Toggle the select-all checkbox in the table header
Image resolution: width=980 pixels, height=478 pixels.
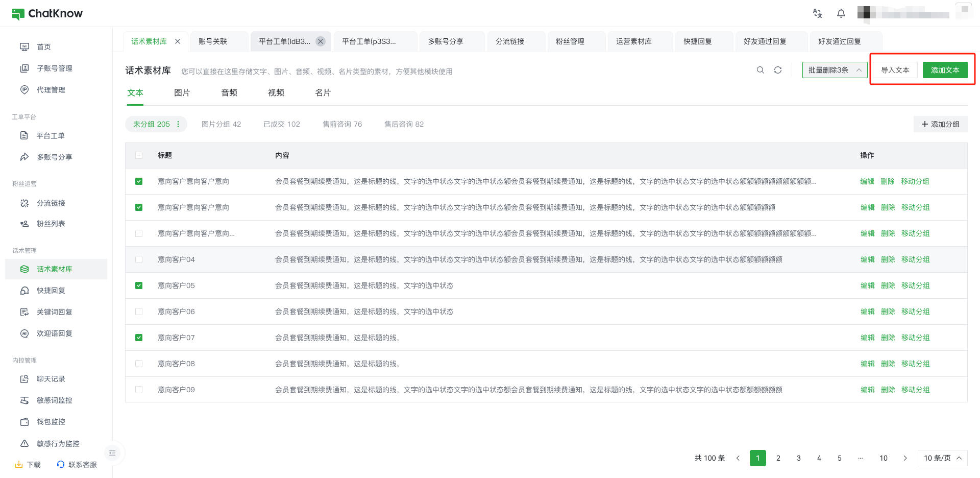pyautogui.click(x=139, y=155)
